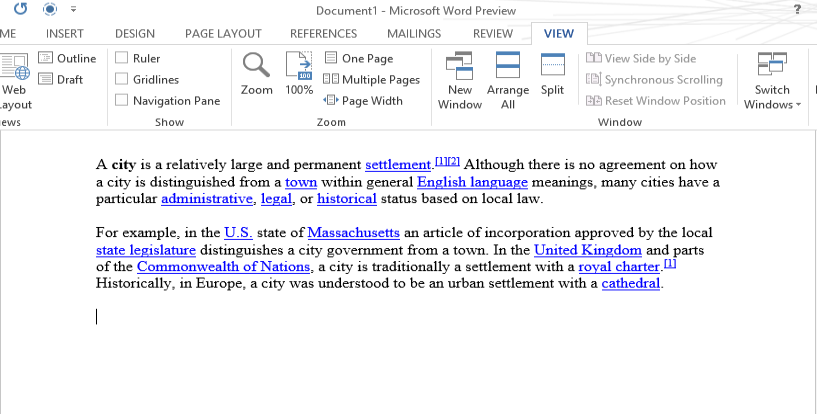This screenshot has height=414, width=817.
Task: Enable the Gridlines checkbox
Action: (121, 79)
